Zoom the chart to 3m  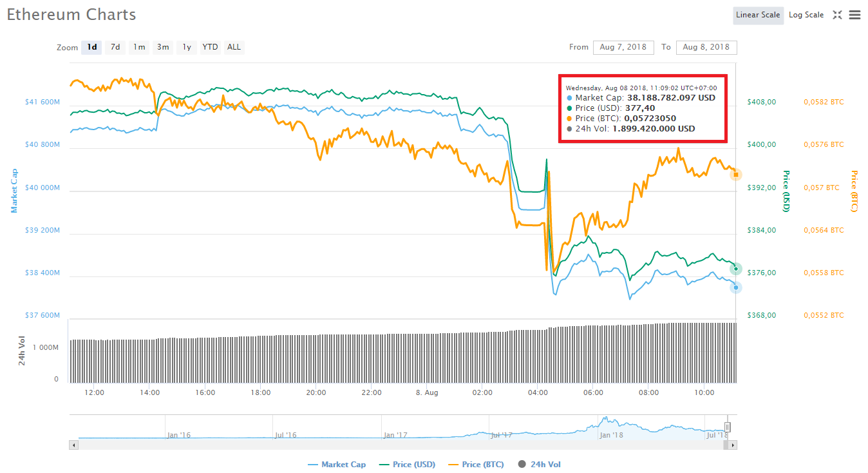pyautogui.click(x=162, y=46)
